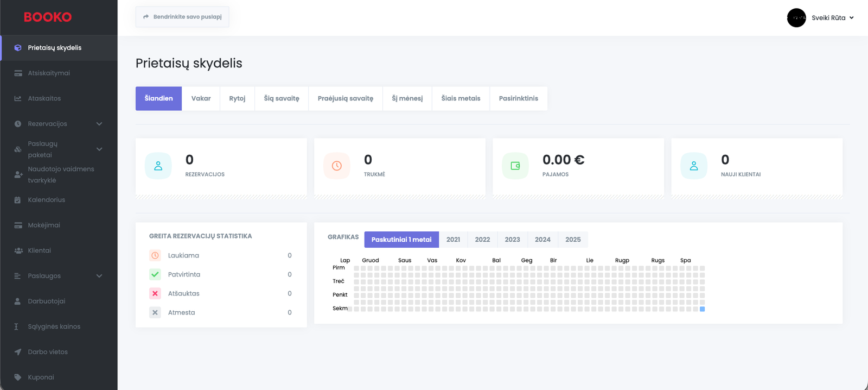Expand the Paslaugos sidebar menu

pos(99,276)
